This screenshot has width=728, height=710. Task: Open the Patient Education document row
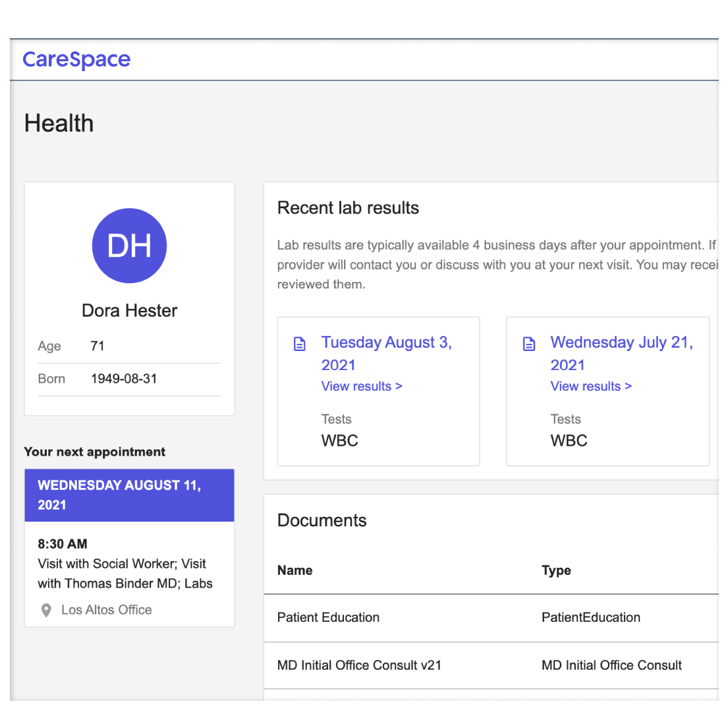pyautogui.click(x=328, y=618)
